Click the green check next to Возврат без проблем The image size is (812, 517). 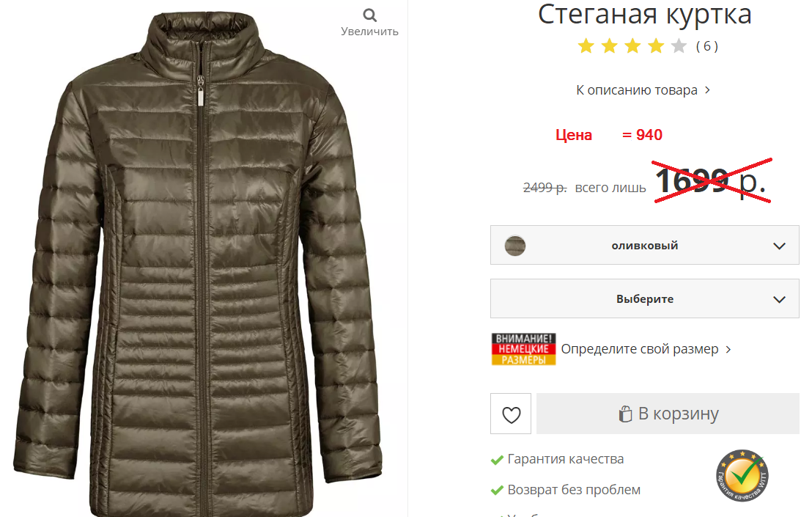(x=497, y=490)
